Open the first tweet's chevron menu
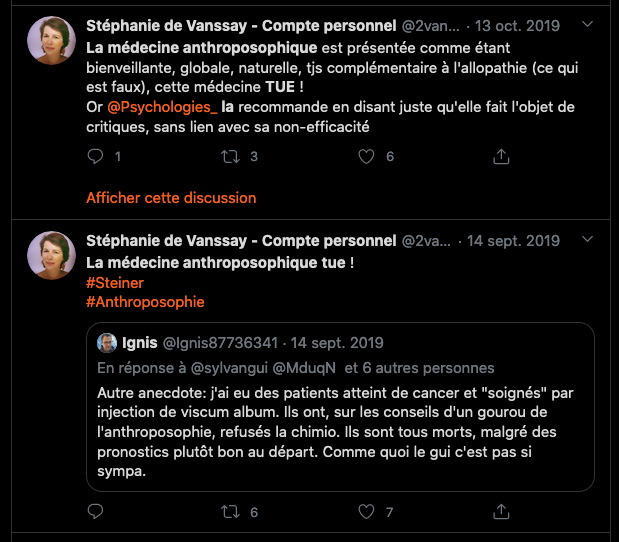Screen dimensions: 619x542 click(x=587, y=23)
